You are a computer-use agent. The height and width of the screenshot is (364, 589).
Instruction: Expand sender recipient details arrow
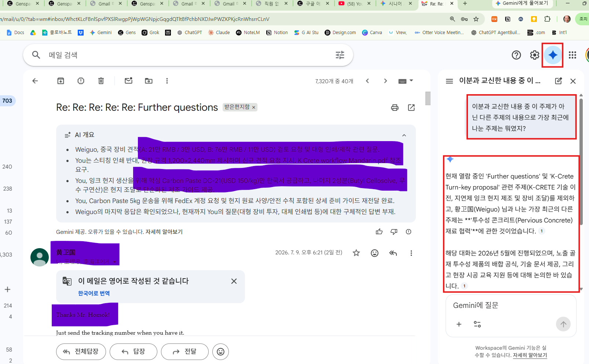[x=115, y=262]
